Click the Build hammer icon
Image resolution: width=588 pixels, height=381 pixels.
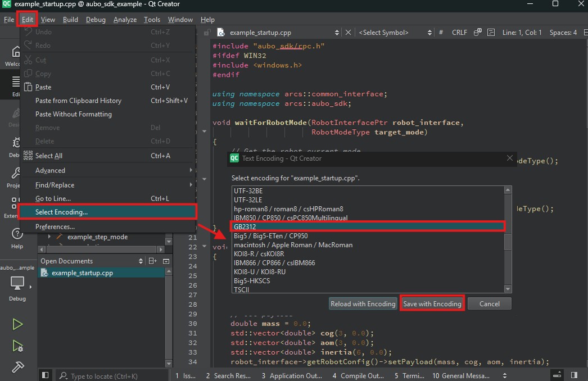tap(17, 367)
